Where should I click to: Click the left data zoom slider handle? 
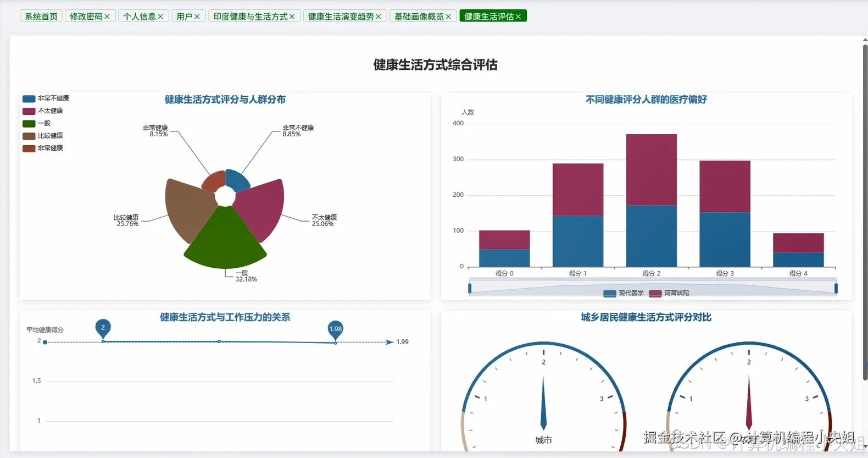pos(470,288)
